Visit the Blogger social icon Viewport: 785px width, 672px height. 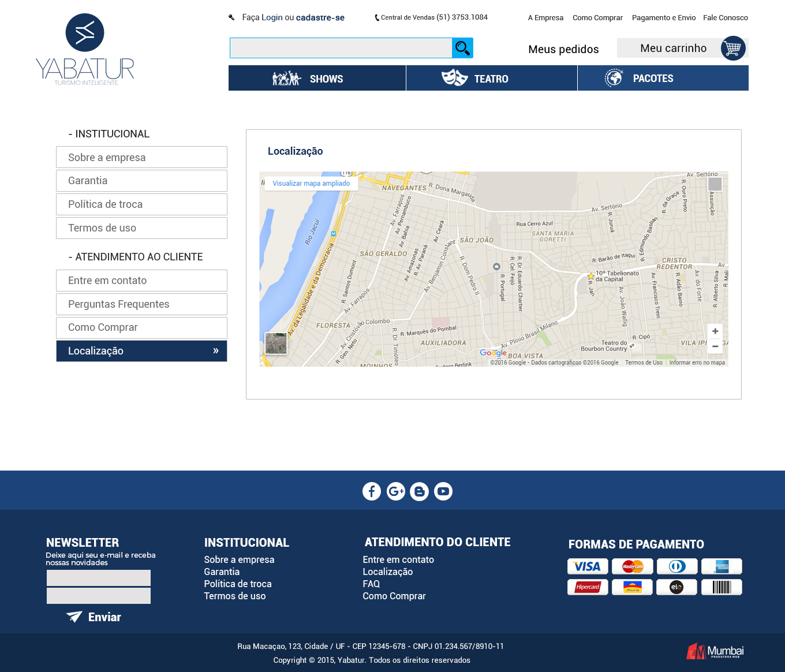[x=420, y=491]
